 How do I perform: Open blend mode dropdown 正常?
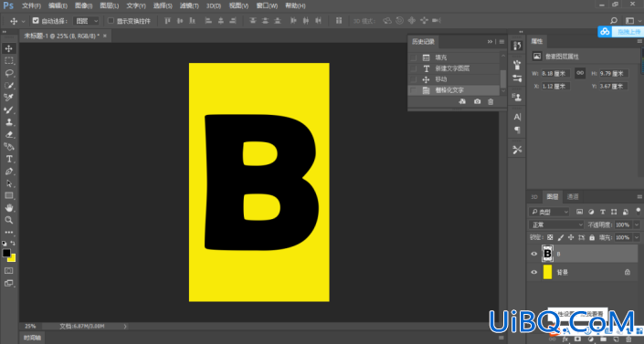pos(556,224)
